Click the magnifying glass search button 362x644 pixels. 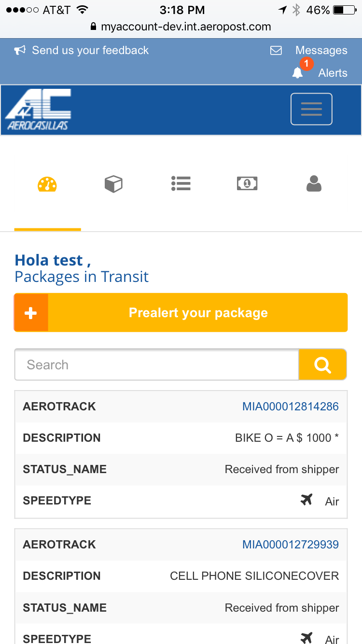pos(322,364)
